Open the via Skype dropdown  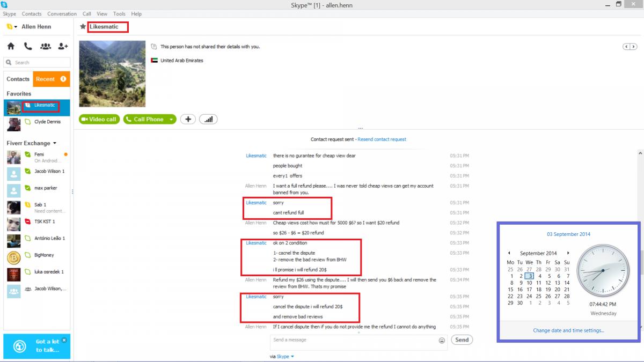[x=285, y=356]
